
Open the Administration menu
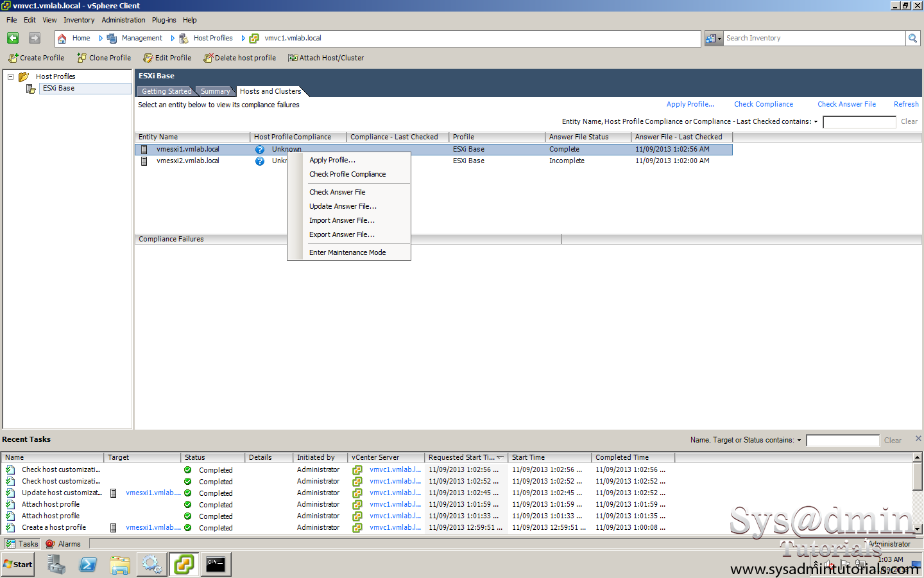(123, 20)
